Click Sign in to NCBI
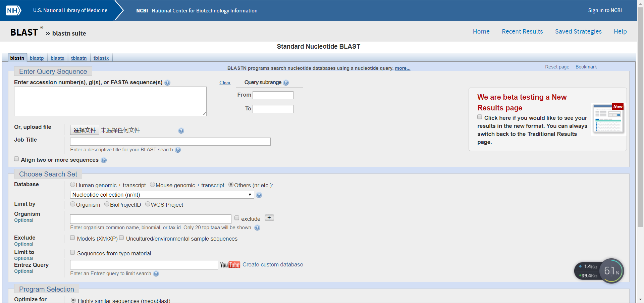 pos(605,10)
